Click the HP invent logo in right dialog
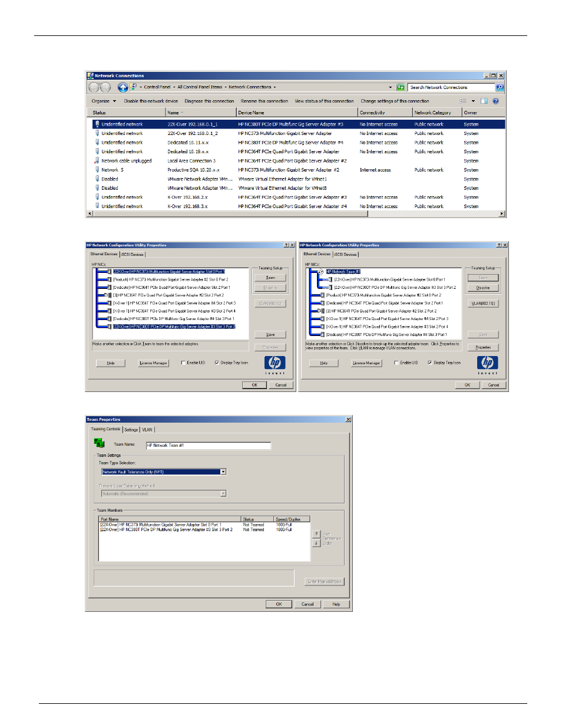The image size is (562, 728). point(487,365)
